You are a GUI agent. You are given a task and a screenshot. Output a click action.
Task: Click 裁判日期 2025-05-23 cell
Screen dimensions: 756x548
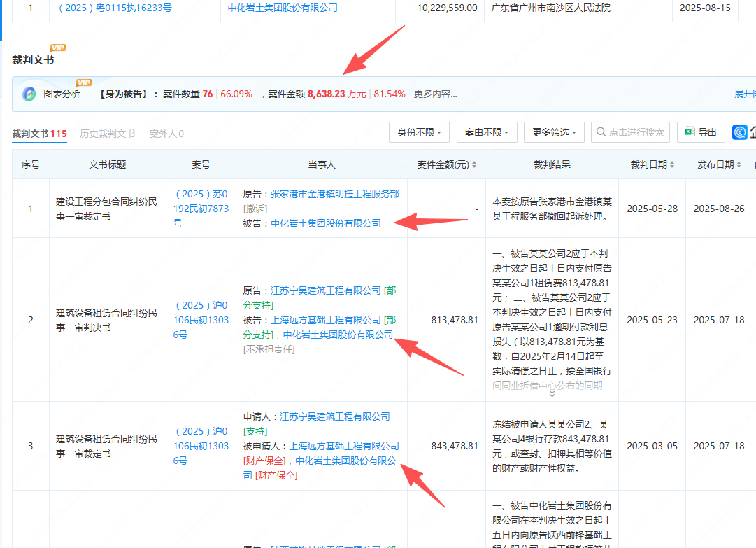(x=652, y=320)
